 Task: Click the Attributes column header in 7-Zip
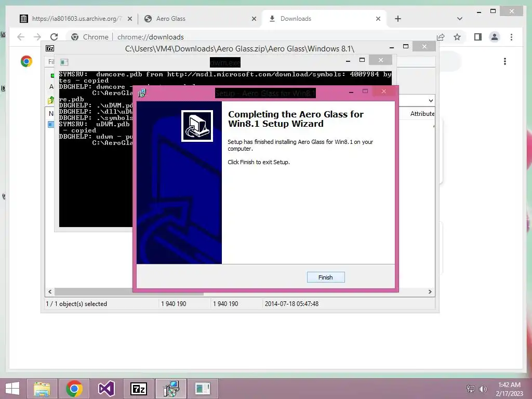422,114
